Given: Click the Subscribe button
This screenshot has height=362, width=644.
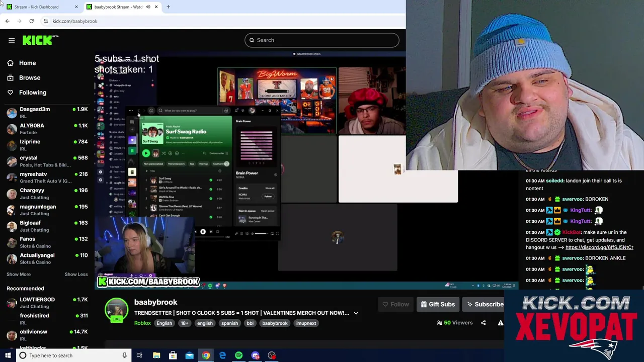Looking at the screenshot, I should point(484,304).
